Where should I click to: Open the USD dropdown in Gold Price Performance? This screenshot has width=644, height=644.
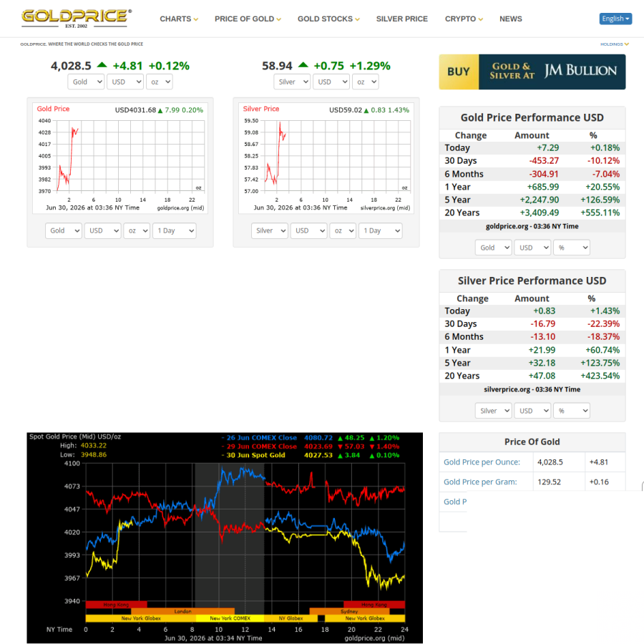click(x=532, y=248)
